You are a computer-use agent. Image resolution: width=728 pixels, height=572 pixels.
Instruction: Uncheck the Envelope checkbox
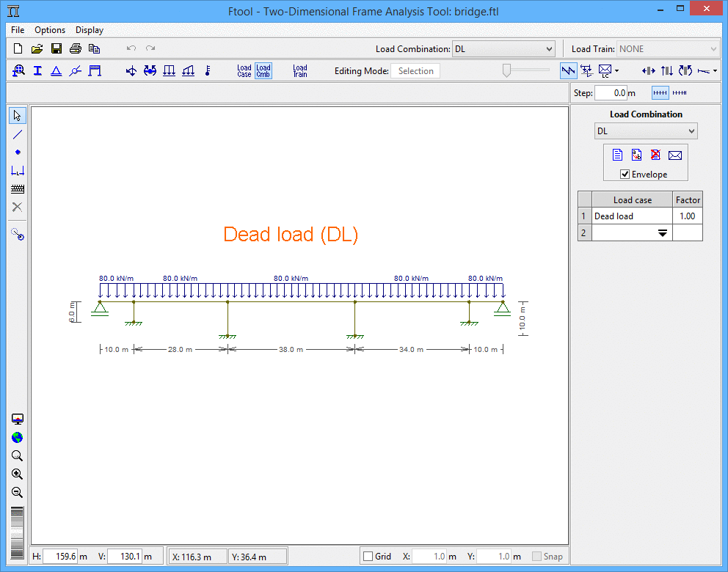click(x=624, y=174)
